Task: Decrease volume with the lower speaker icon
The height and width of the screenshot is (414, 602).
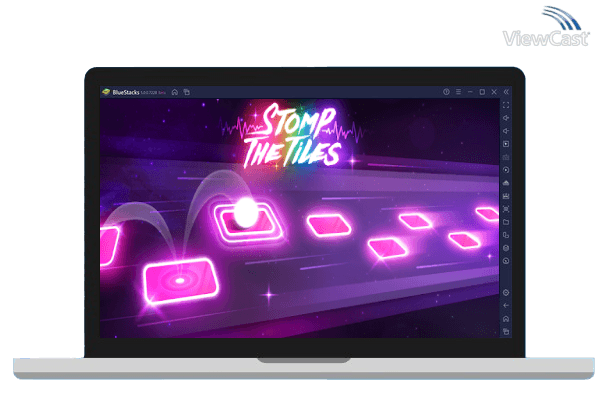Action: tap(506, 131)
